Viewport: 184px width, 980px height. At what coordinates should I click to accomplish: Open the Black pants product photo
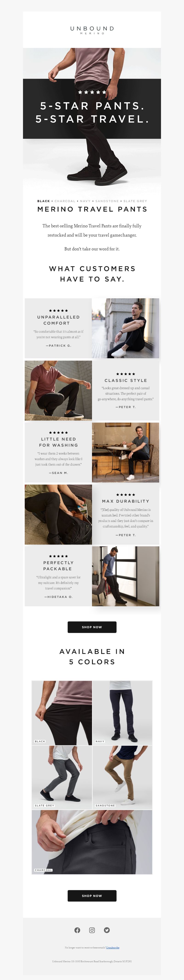click(x=62, y=713)
